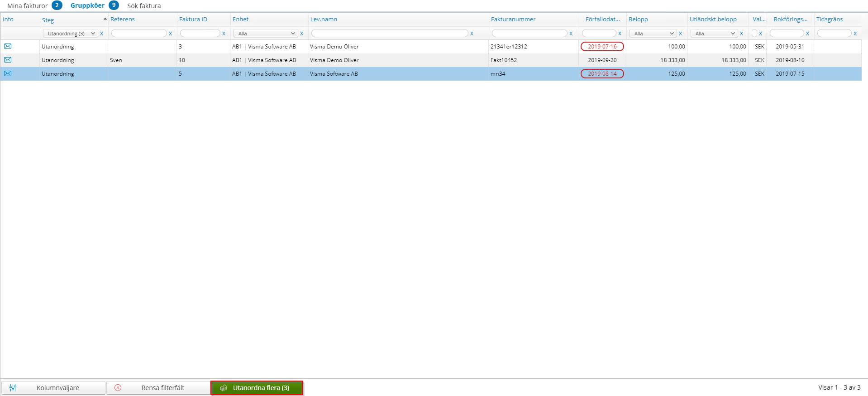Clear the Tidsgräns filter with its x
This screenshot has height=396, width=868.
pos(855,34)
